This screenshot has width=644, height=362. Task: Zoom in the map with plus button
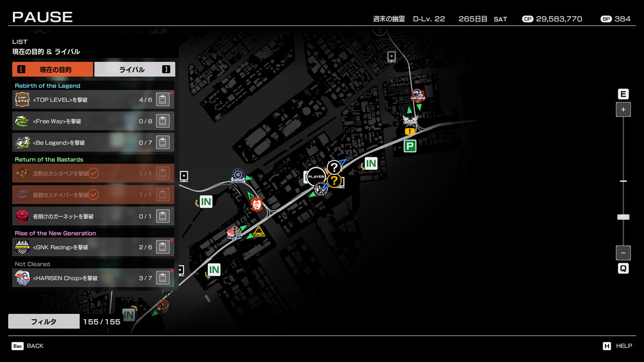623,109
